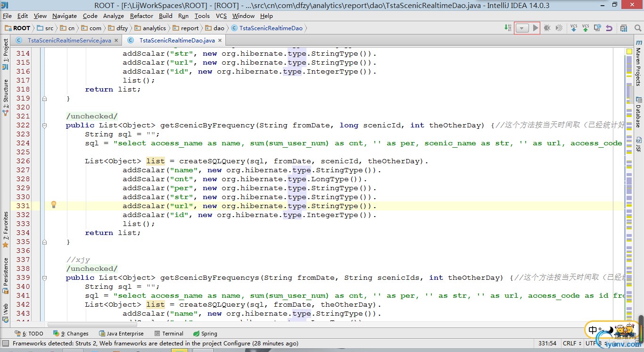
Task: Click the src breadcrumb folder
Action: click(x=46, y=28)
